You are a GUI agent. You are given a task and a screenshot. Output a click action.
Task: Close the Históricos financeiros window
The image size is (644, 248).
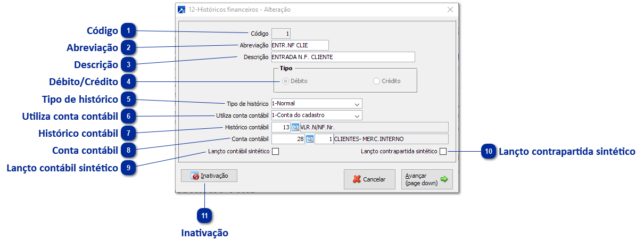(450, 10)
